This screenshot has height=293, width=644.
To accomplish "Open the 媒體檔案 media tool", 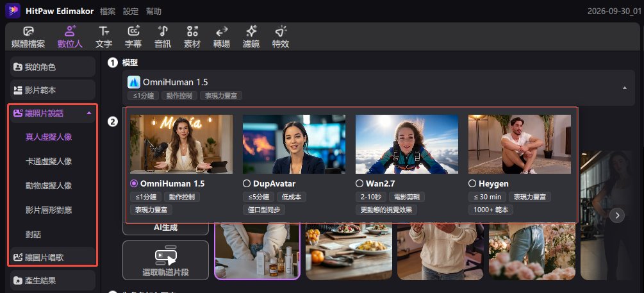I will [x=28, y=37].
